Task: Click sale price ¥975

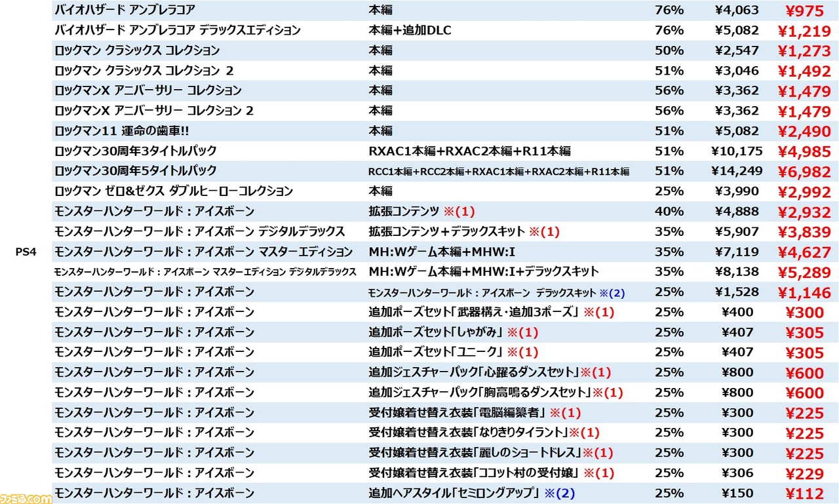Action: click(x=805, y=10)
